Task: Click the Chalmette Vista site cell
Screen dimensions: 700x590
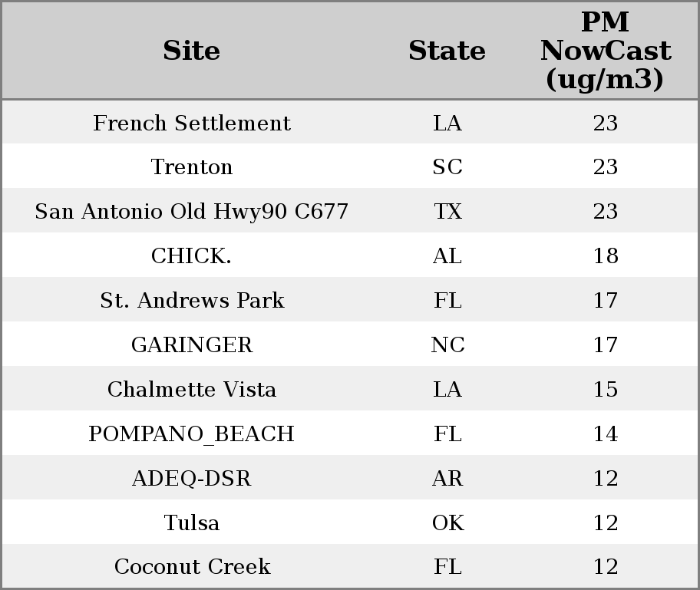Action: click(x=192, y=390)
